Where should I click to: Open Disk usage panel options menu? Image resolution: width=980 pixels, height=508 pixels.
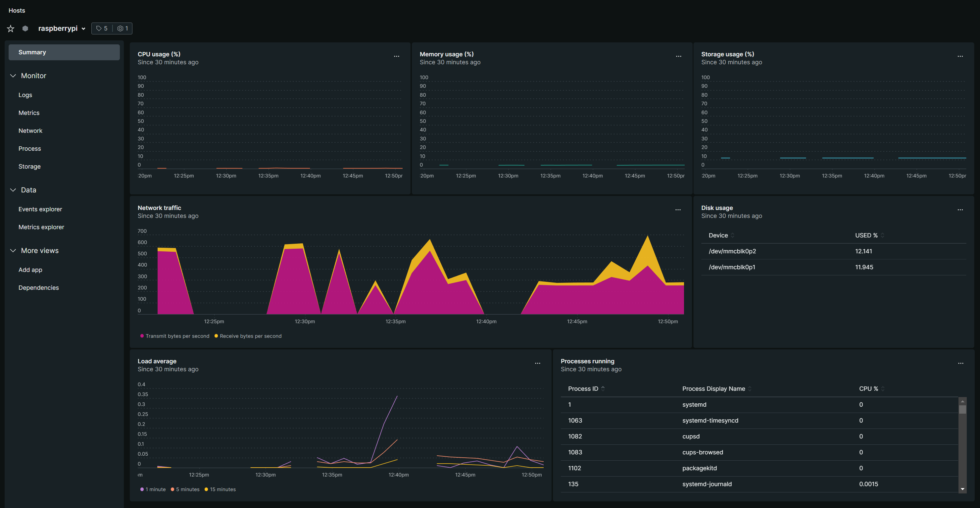point(960,210)
